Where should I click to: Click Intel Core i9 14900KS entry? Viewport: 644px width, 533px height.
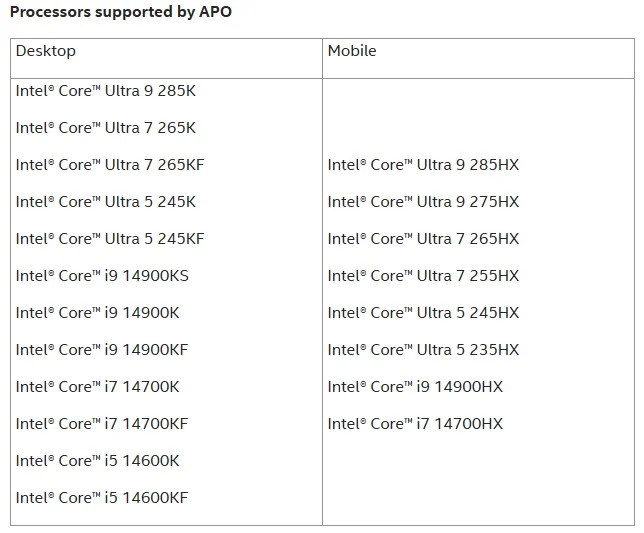coord(102,276)
